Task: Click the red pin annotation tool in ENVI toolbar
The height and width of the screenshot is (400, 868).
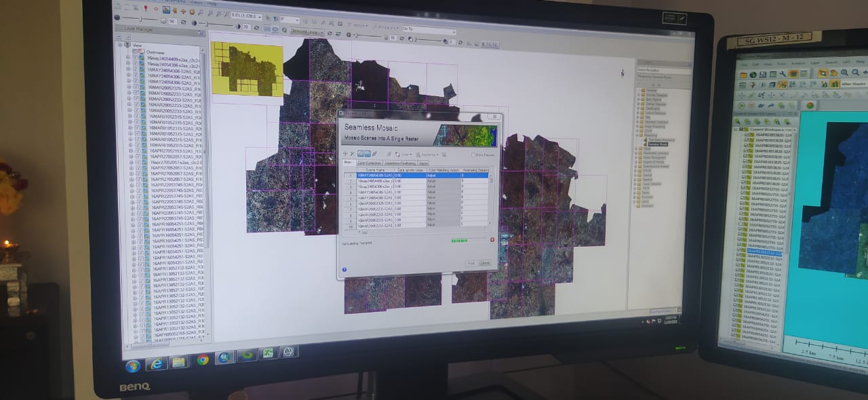Action: pos(146,8)
